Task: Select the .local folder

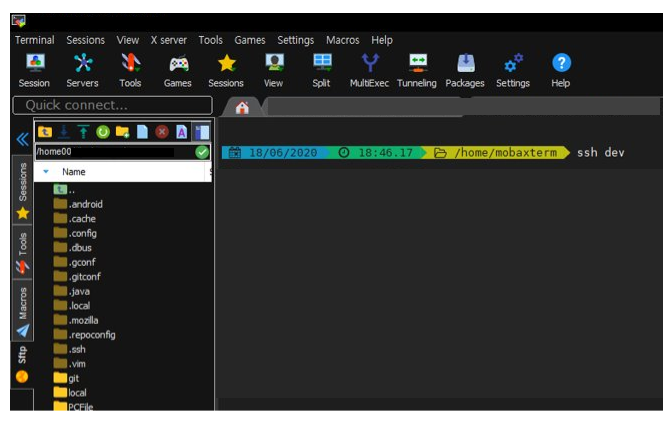Action: pyautogui.click(x=72, y=306)
